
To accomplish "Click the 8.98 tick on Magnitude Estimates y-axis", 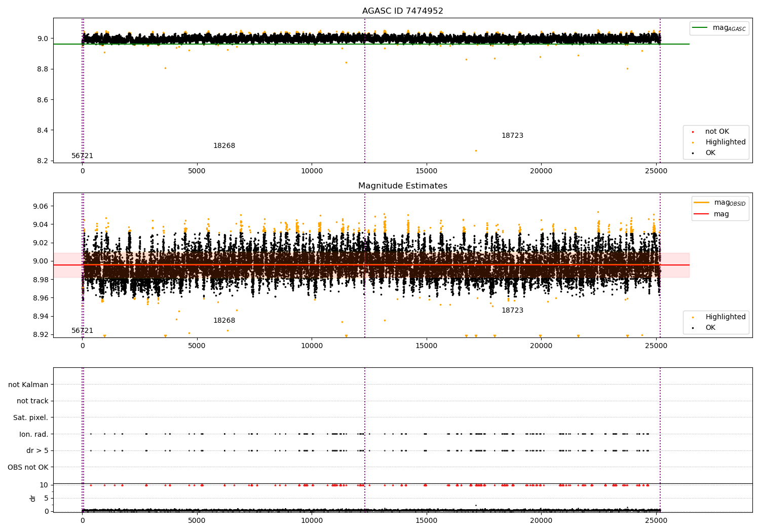I will click(41, 280).
